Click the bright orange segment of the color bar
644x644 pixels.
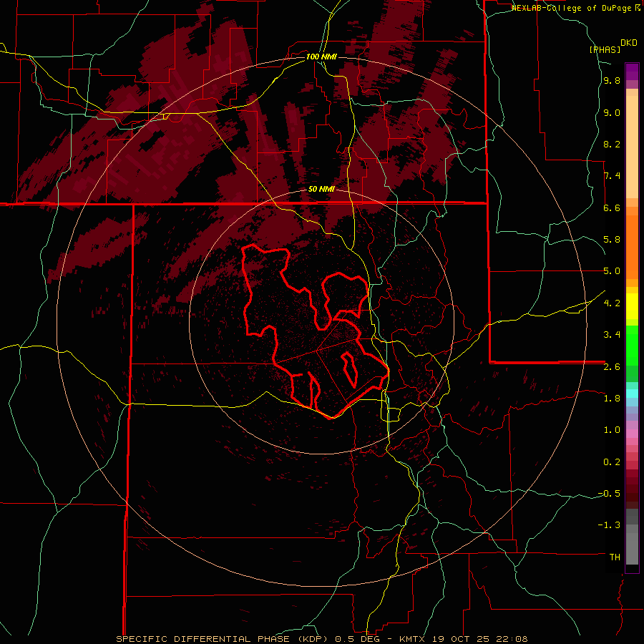click(x=632, y=248)
